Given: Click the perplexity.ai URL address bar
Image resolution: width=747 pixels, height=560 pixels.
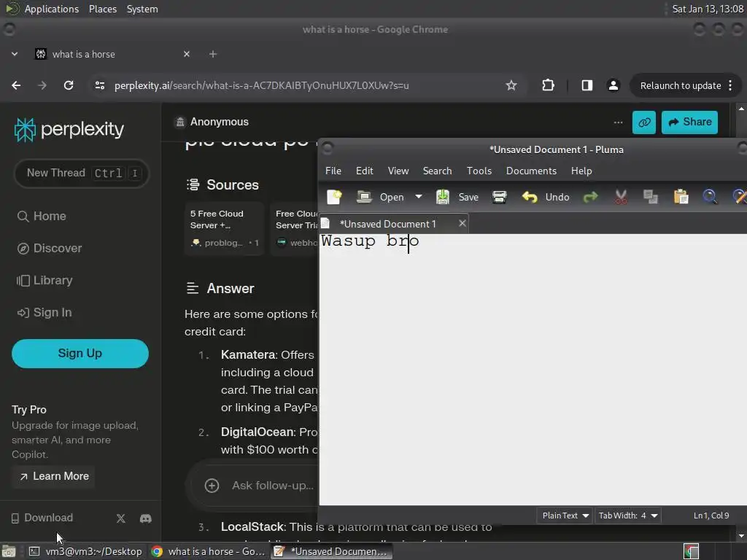Looking at the screenshot, I should tap(305, 85).
